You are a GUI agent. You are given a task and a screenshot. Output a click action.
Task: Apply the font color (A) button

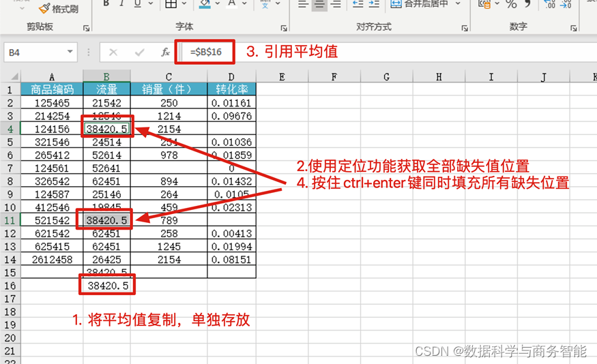(x=231, y=3)
